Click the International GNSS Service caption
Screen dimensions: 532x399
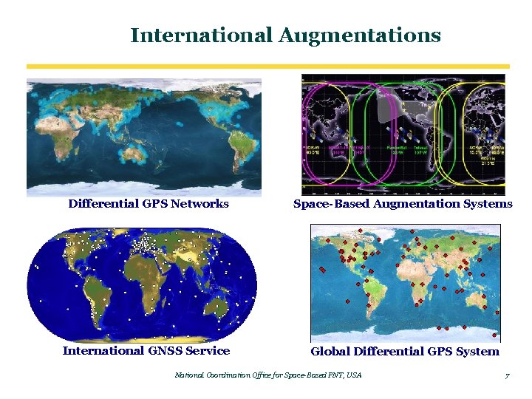(146, 350)
